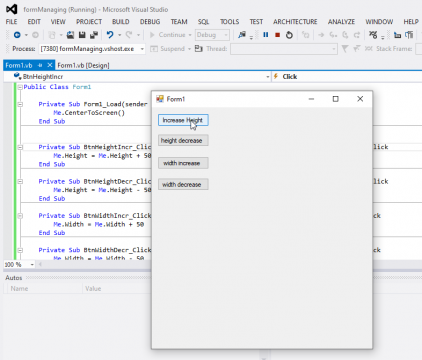This screenshot has width=422, height=360.
Task: Collapse the Public Class Form1 region
Action: 20,87
